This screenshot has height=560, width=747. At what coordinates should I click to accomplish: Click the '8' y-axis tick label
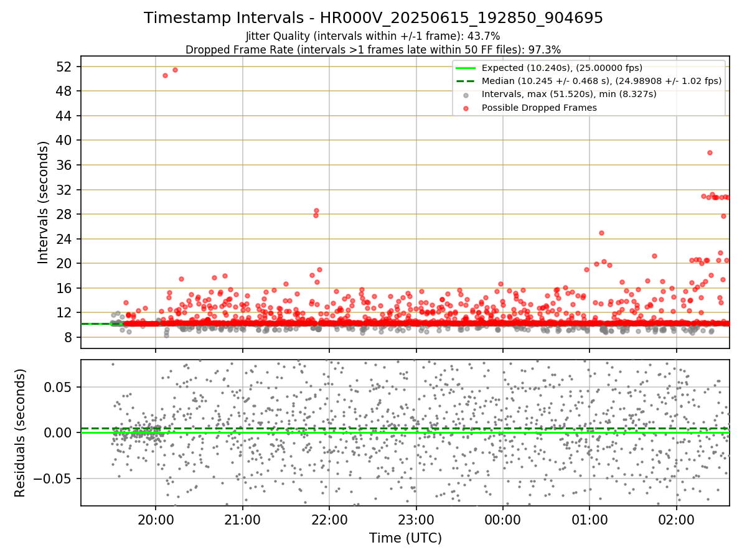point(68,337)
